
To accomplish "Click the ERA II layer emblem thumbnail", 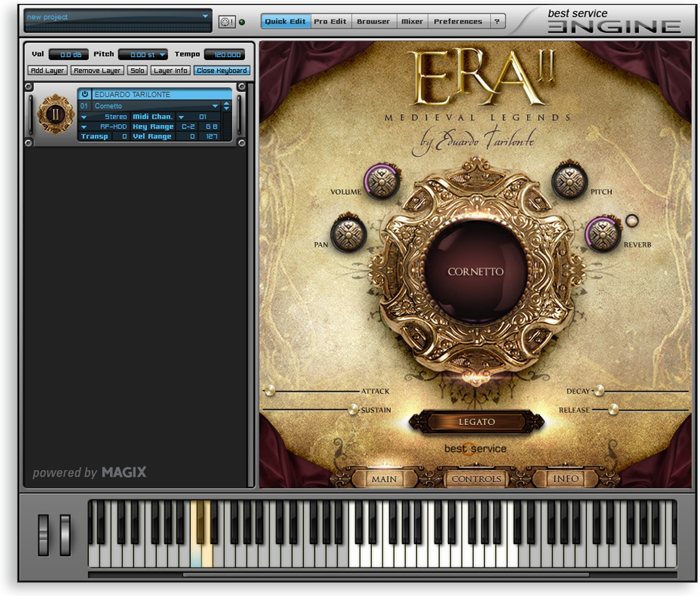I will tap(56, 114).
